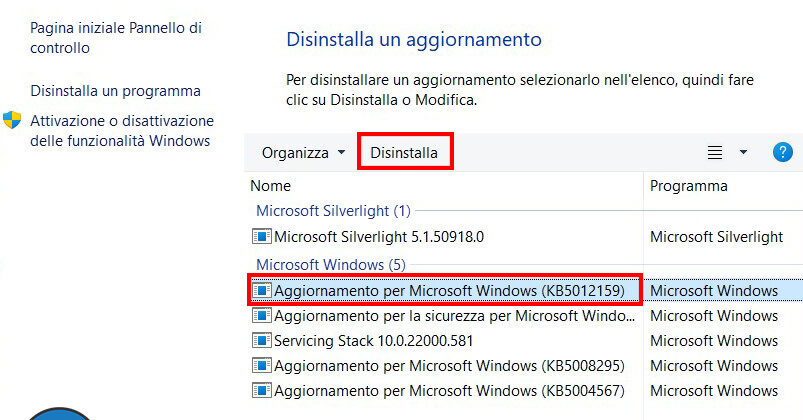The width and height of the screenshot is (803, 420).
Task: Expand the view options dropdown arrow
Action: coord(743,153)
